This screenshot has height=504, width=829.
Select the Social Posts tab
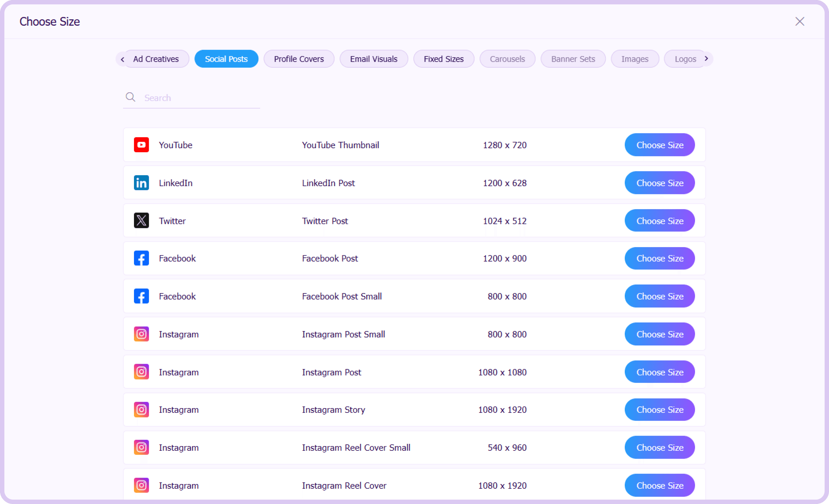[226, 59]
